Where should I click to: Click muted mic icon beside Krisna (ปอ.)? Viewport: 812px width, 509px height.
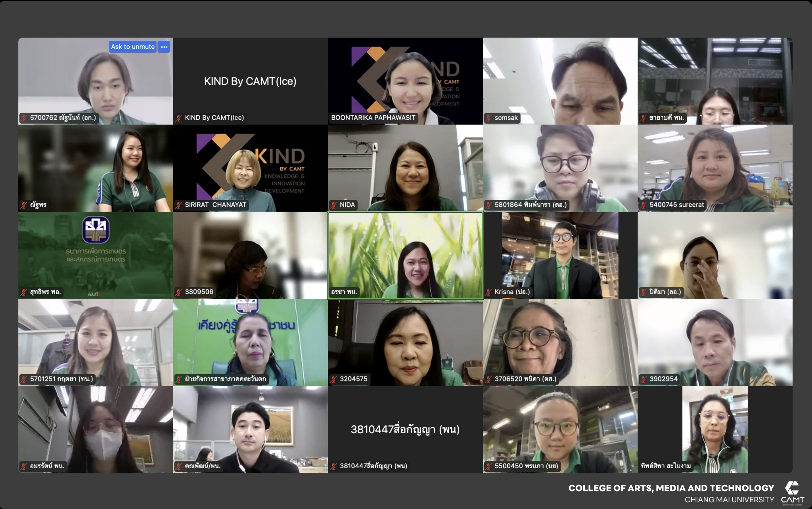coord(489,292)
